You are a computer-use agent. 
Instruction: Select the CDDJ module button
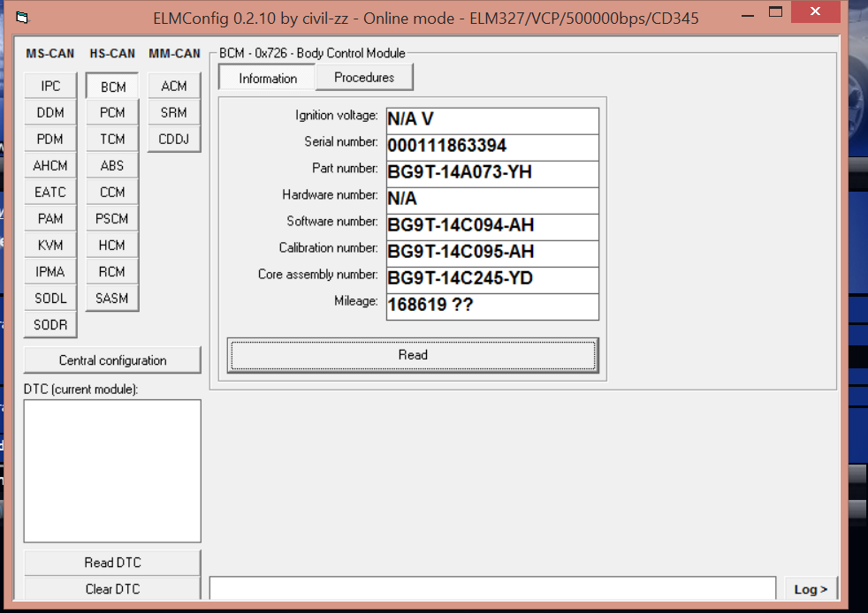click(174, 139)
